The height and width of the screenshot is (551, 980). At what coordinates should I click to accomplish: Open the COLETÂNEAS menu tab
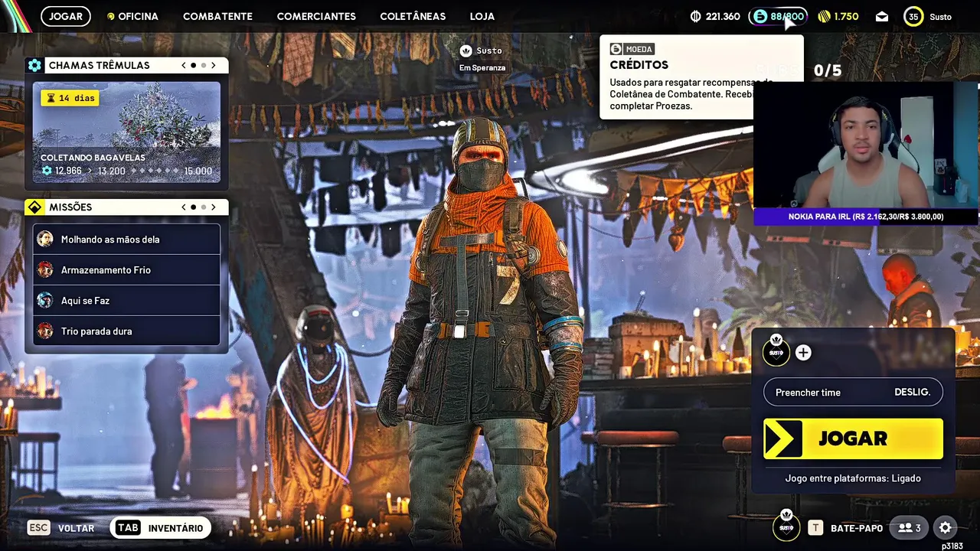tap(413, 16)
